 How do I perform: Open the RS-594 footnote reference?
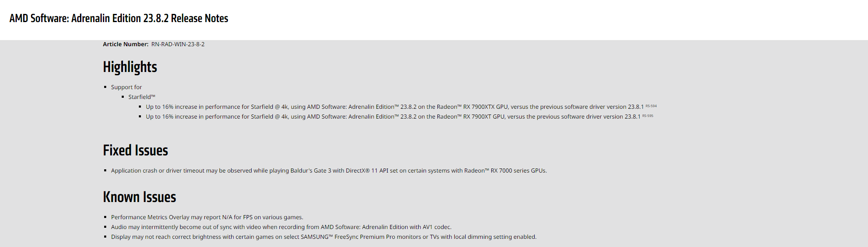651,106
